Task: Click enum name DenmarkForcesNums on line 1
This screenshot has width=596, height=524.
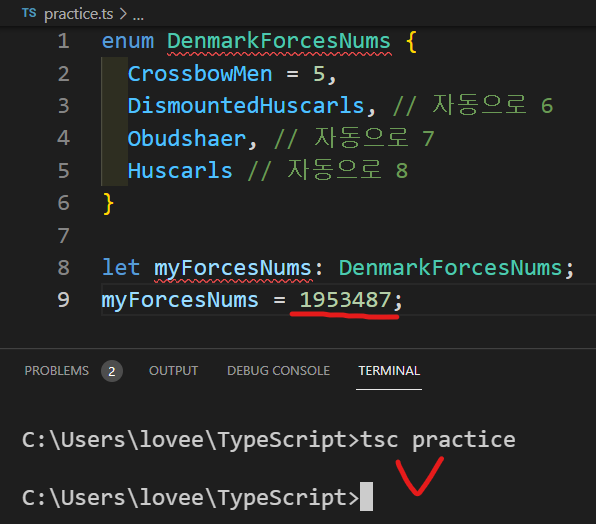Action: tap(279, 41)
